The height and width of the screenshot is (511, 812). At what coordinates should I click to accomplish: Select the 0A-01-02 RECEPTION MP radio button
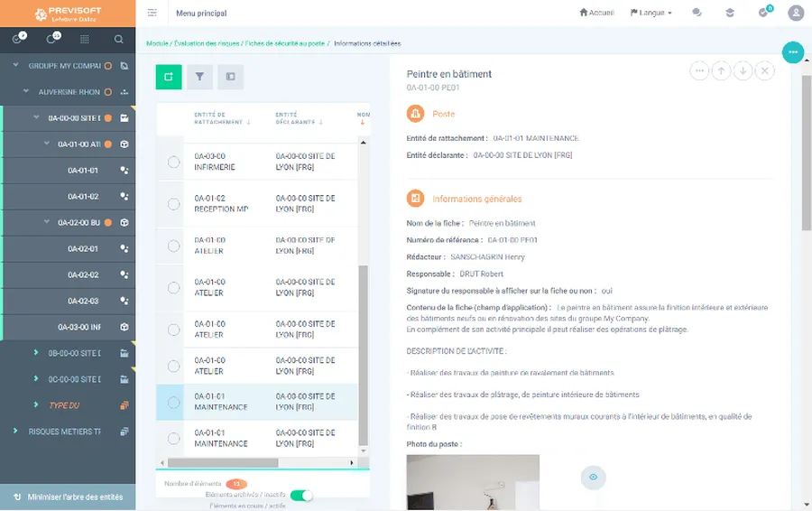point(173,204)
